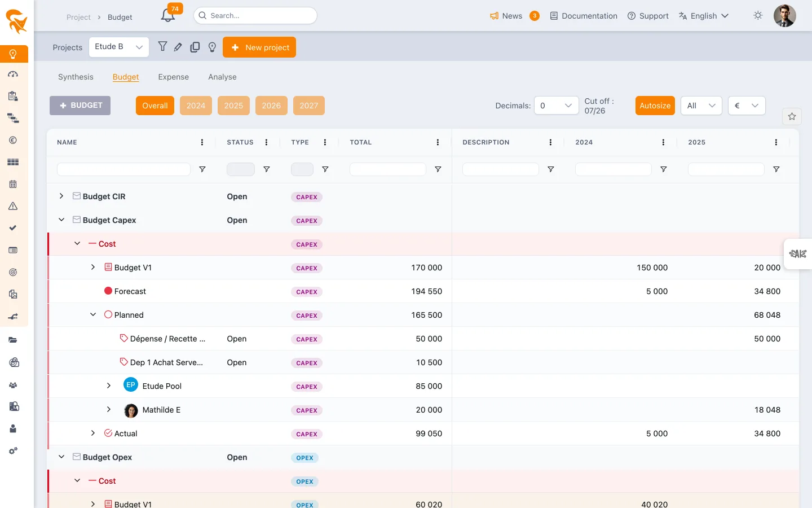Expand the Mathilde E row
Screen dimensions: 812x508
[109, 409]
